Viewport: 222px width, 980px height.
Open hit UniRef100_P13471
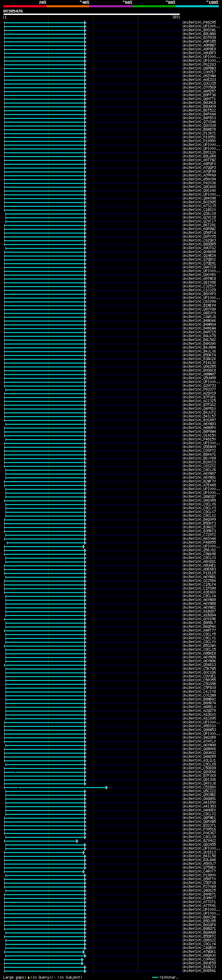click(x=199, y=133)
